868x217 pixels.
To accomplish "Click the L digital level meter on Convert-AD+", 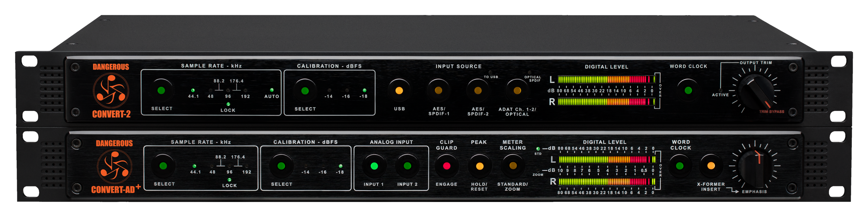I will tap(607, 160).
